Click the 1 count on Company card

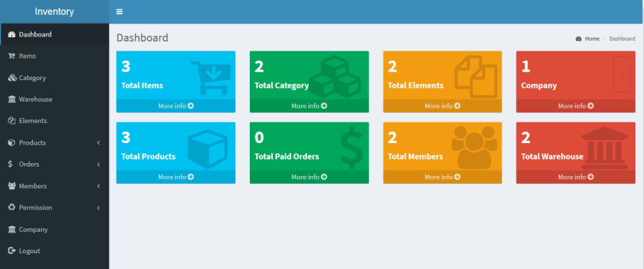(525, 67)
